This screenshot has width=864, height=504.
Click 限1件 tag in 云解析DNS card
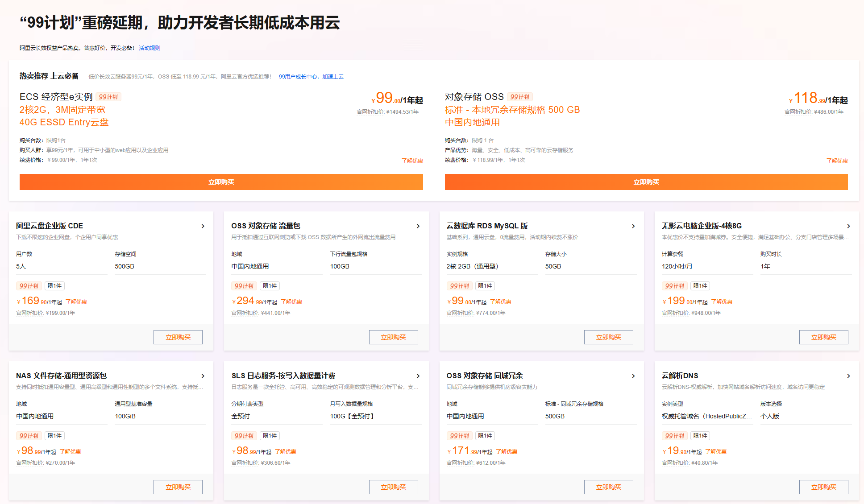(x=700, y=436)
